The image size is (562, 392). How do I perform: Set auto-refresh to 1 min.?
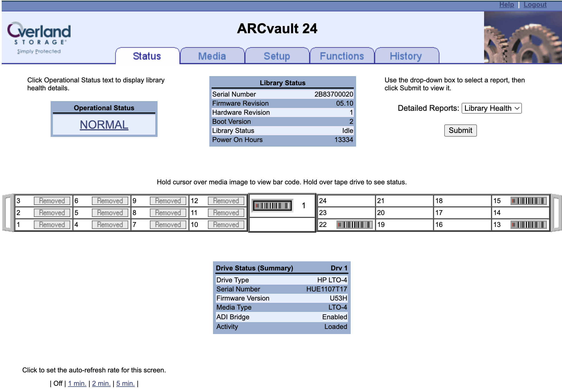click(77, 383)
